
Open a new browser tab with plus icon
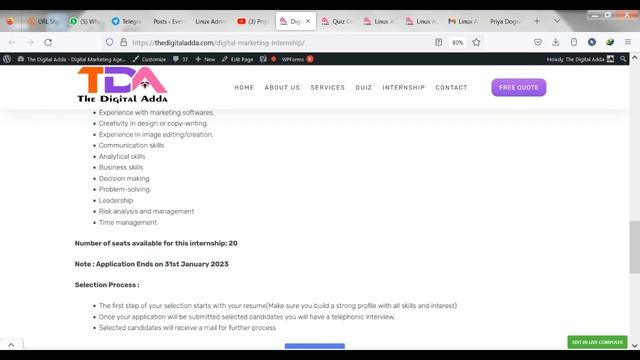537,21
